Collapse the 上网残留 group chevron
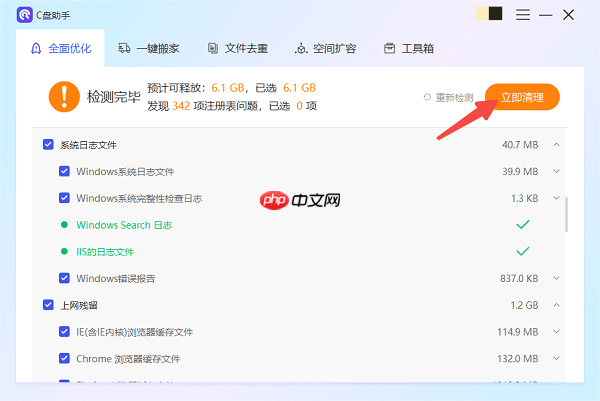This screenshot has width=600, height=401. tap(556, 305)
